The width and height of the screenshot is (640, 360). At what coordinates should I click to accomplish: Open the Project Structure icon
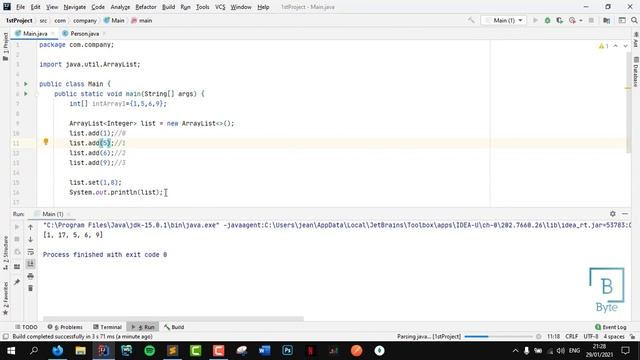tap(607, 20)
